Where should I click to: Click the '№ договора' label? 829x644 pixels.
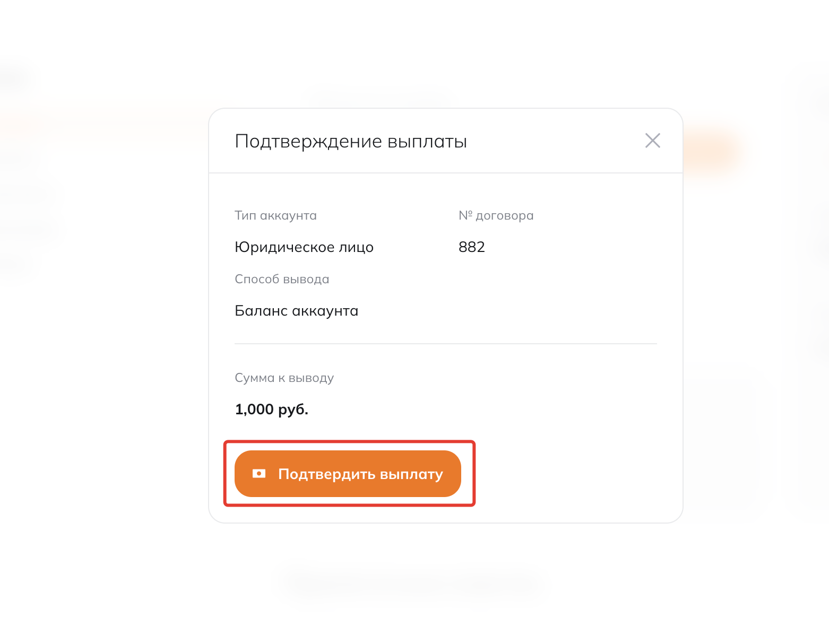[x=496, y=215]
